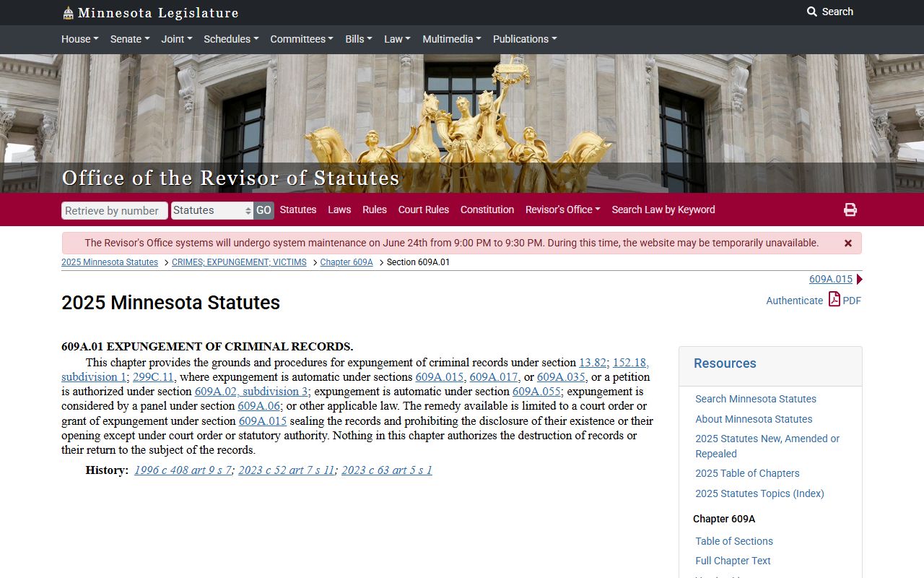Screen dimensions: 924x578
Task: Follow the CRIMES; EXPUNGEMENT; VICTIMS breadcrumb
Action: [x=239, y=262]
